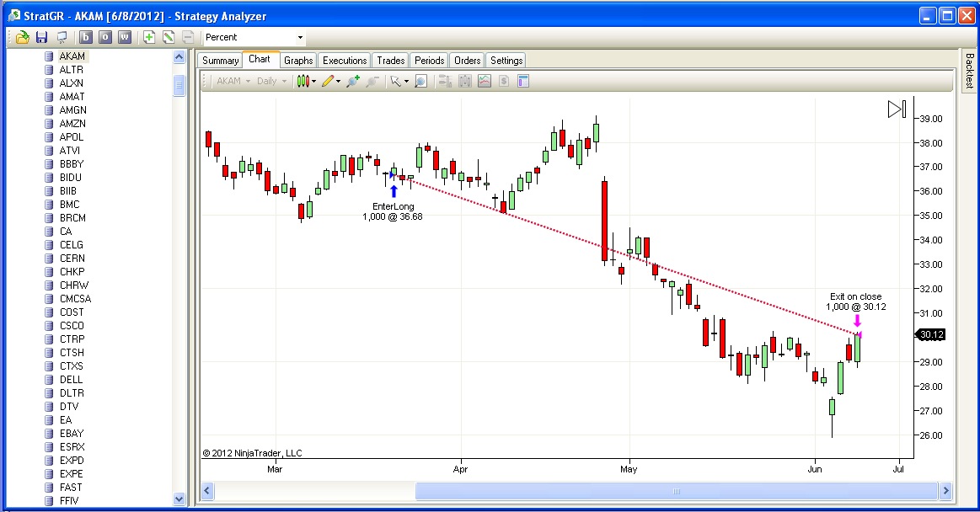Open the Settings tab
980x512 pixels.
point(506,61)
